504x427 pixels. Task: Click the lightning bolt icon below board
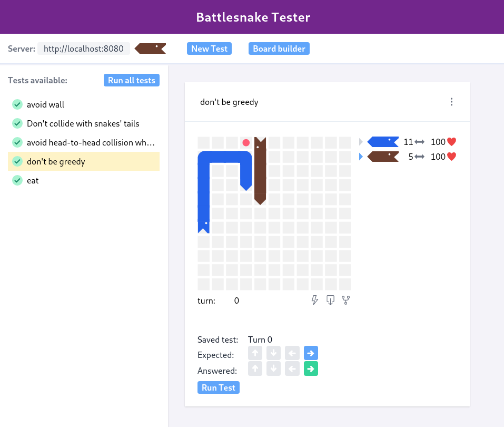315,300
